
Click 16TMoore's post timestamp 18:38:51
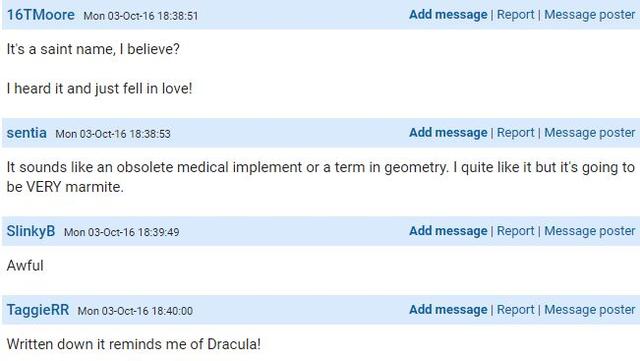[141, 16]
